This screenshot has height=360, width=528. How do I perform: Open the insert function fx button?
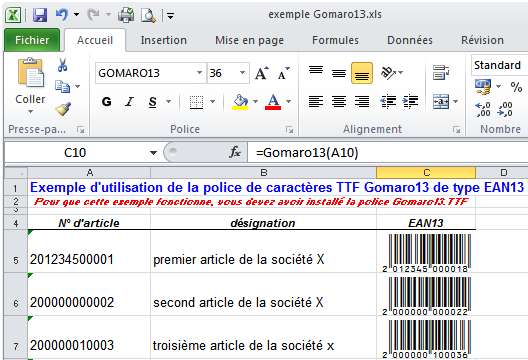(x=235, y=153)
